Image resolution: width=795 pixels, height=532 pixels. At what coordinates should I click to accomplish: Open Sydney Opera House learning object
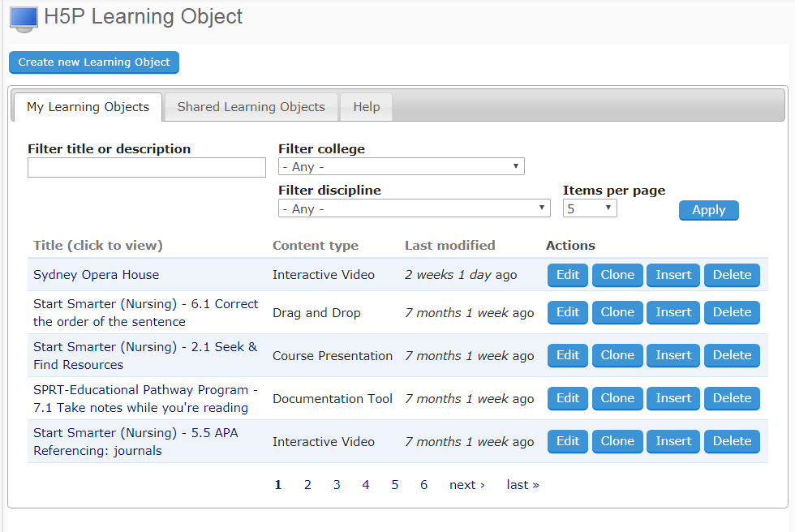(96, 275)
